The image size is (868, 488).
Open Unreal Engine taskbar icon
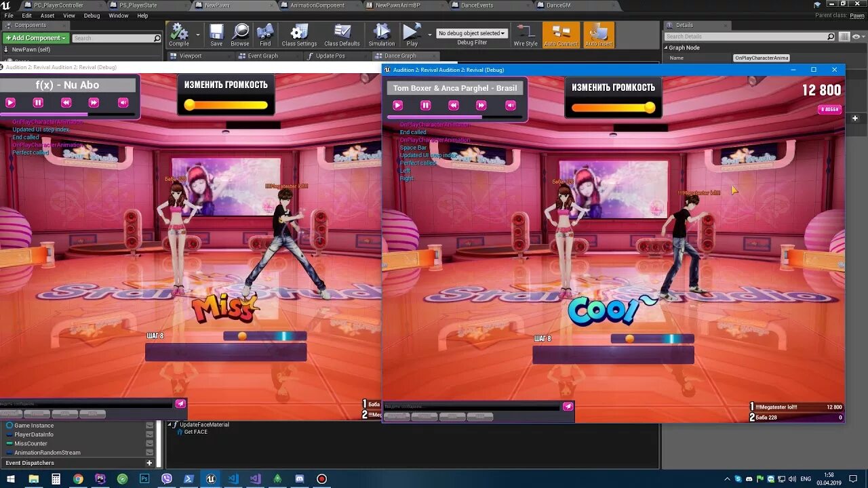(211, 479)
